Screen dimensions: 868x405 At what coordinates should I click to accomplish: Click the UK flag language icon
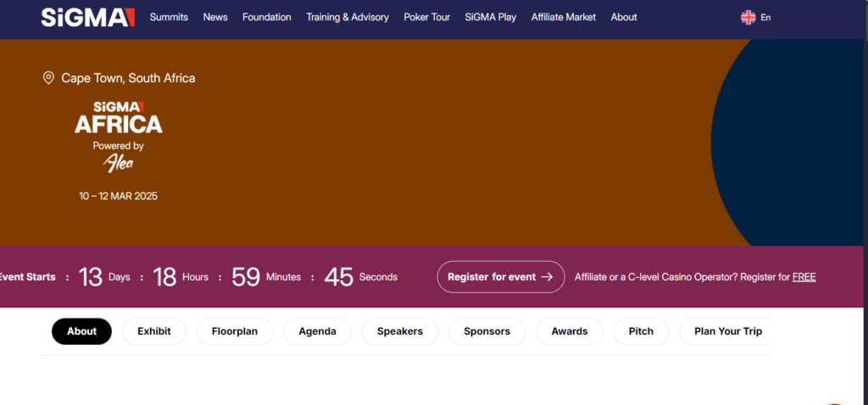tap(748, 17)
